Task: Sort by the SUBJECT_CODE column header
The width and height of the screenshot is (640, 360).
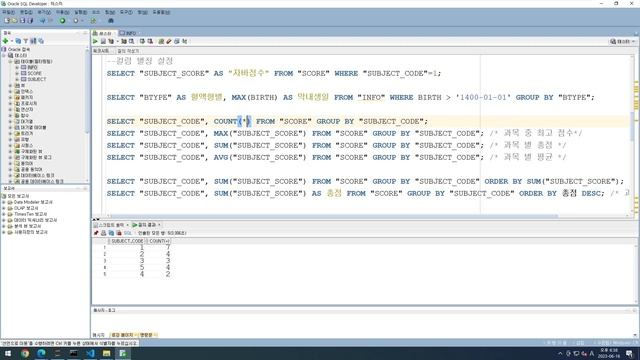Action: pos(127,241)
